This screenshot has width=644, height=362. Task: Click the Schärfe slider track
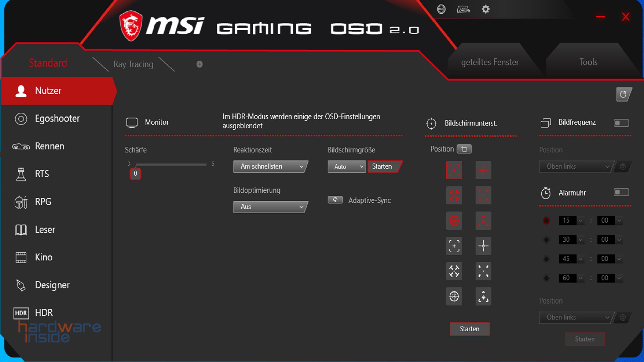pos(171,164)
